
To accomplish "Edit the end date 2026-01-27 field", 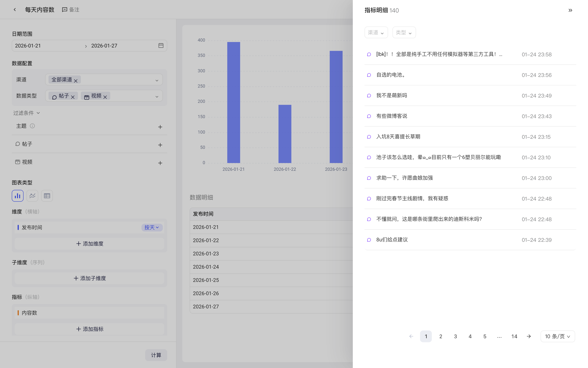I will 123,46.
